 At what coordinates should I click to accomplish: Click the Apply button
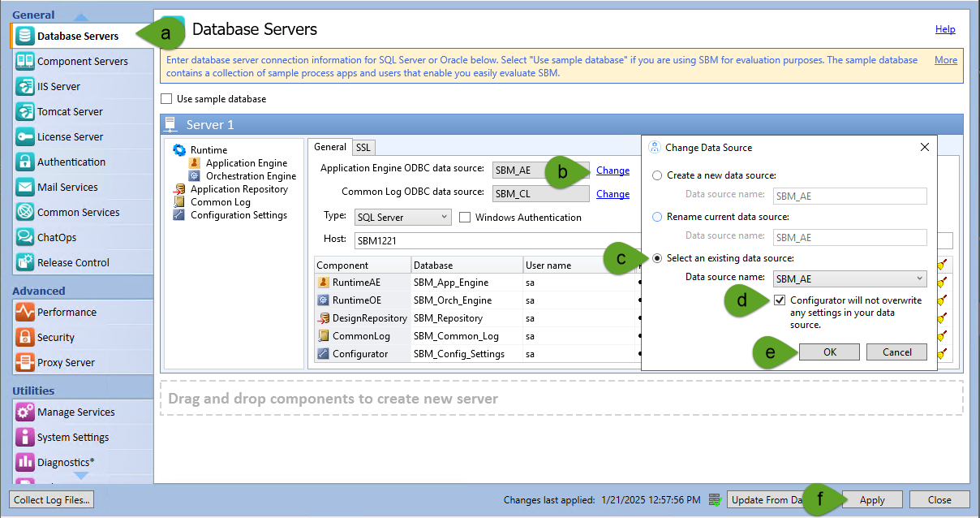[872, 500]
